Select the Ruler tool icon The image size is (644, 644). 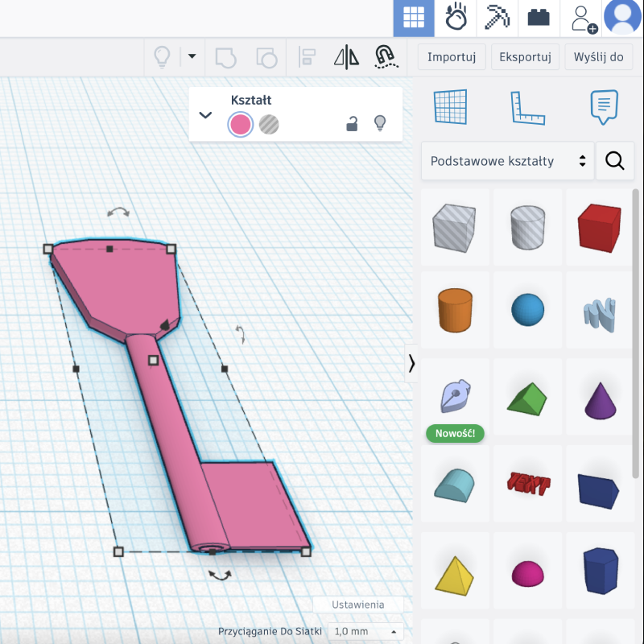click(528, 108)
